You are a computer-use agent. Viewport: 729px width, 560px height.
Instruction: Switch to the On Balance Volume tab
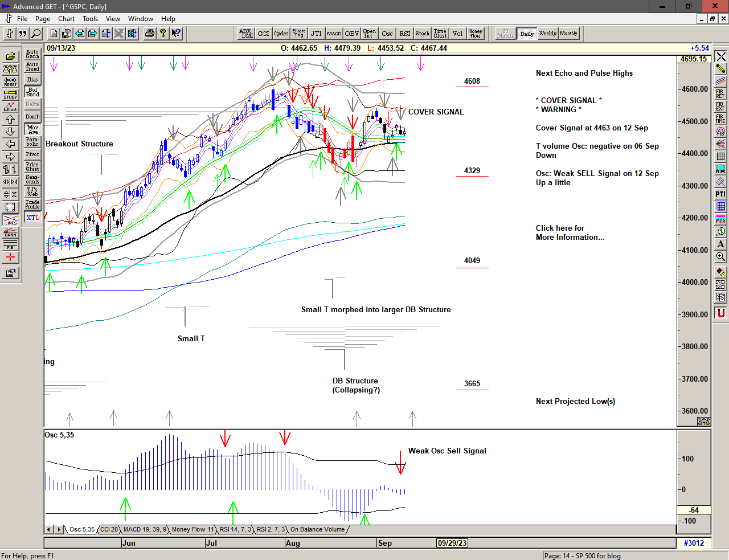click(x=317, y=530)
